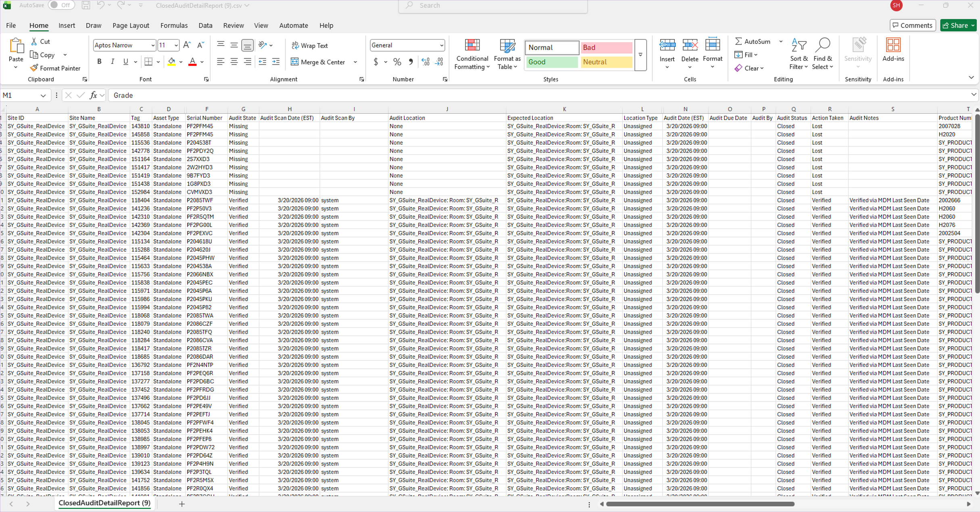This screenshot has height=512, width=980.
Task: Toggle Bold formatting
Action: pyautogui.click(x=99, y=62)
